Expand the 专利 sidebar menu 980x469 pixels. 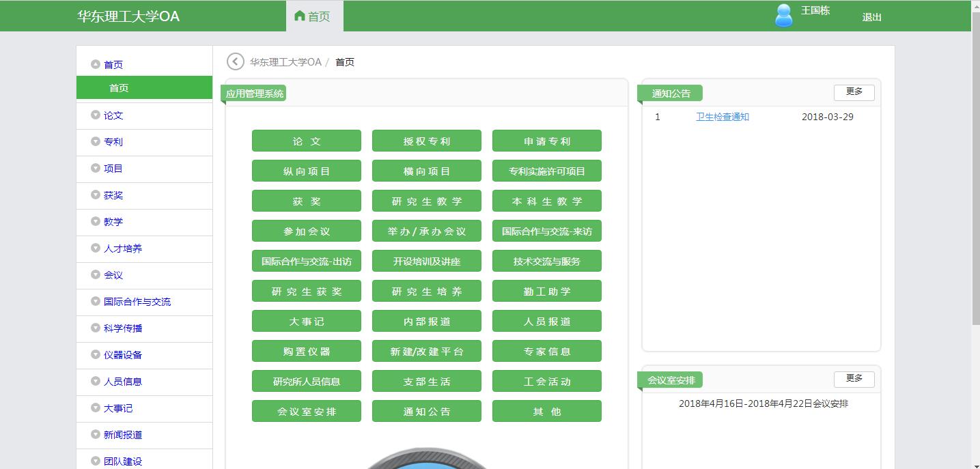tap(113, 142)
